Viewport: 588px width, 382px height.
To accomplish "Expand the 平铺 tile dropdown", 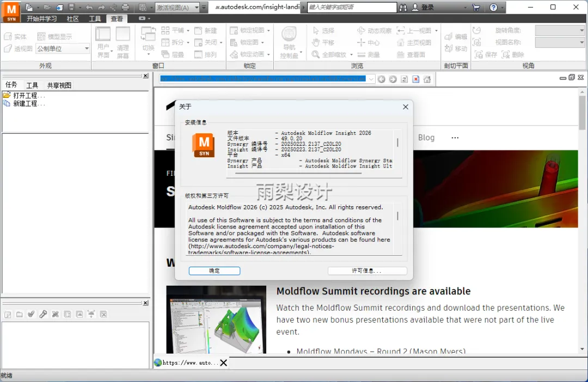I will [188, 30].
